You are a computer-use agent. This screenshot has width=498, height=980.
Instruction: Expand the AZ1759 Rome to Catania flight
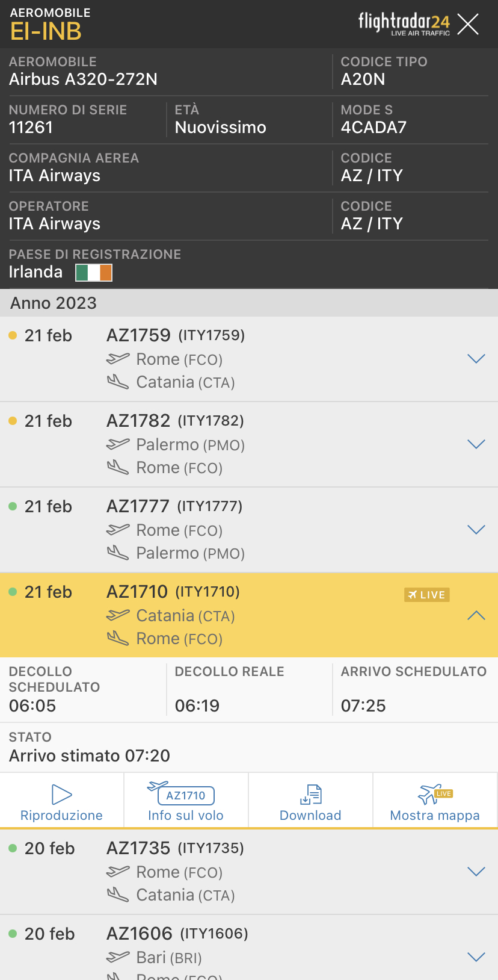[x=476, y=359]
